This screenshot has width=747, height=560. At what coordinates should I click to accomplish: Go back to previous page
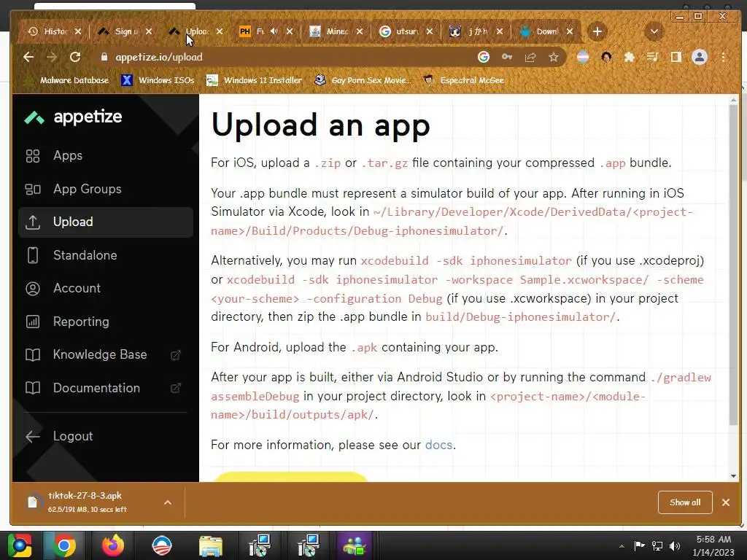tap(28, 57)
